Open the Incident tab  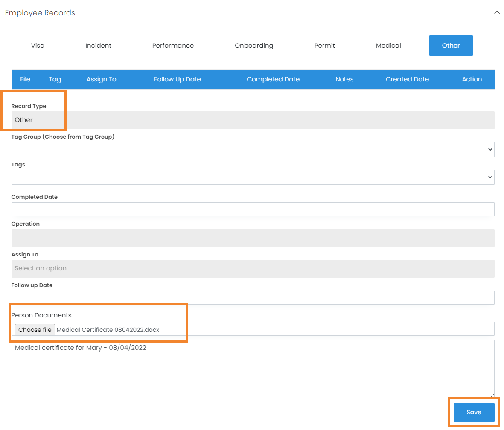tap(98, 46)
